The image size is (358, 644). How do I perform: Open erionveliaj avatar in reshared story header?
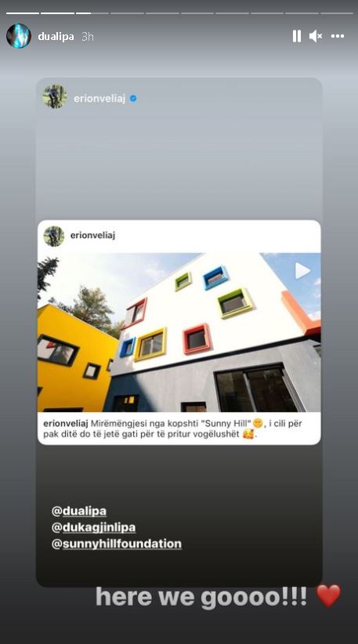(55, 97)
